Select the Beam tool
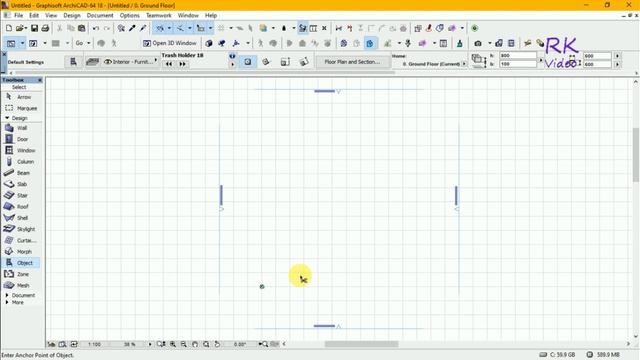 [x=21, y=173]
